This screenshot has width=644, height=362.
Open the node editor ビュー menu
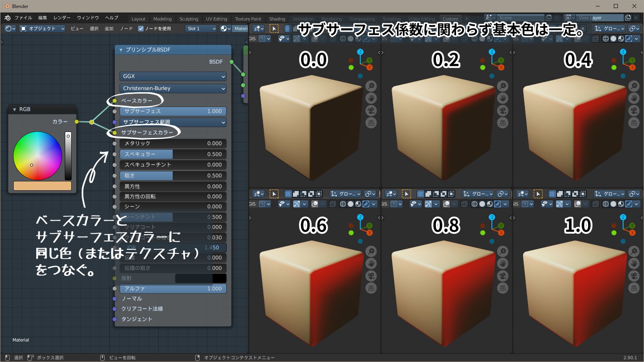pyautogui.click(x=77, y=29)
